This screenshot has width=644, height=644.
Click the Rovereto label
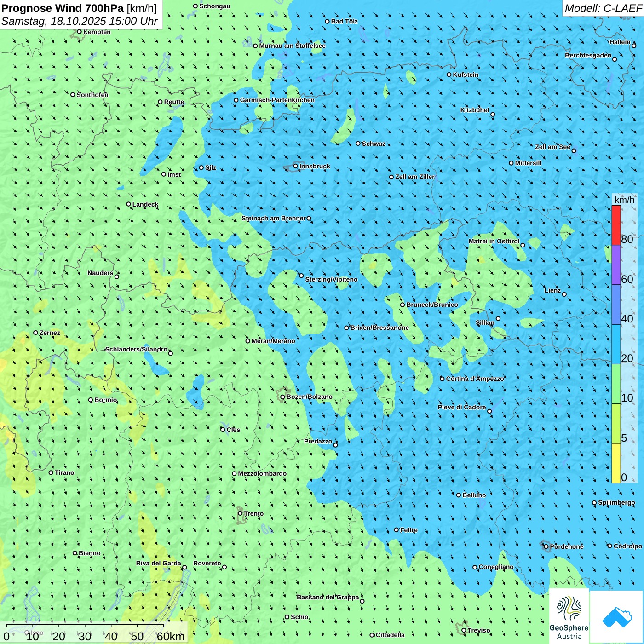click(x=207, y=563)
